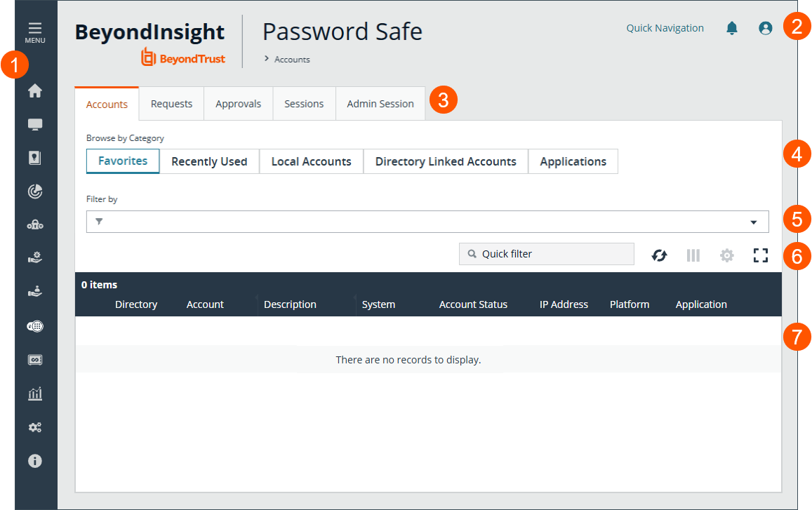Select the Directory Linked Accounts category
The height and width of the screenshot is (510, 812).
tap(445, 161)
